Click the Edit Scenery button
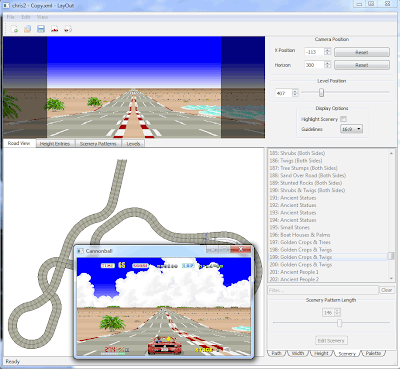This screenshot has width=400, height=369. click(x=331, y=340)
